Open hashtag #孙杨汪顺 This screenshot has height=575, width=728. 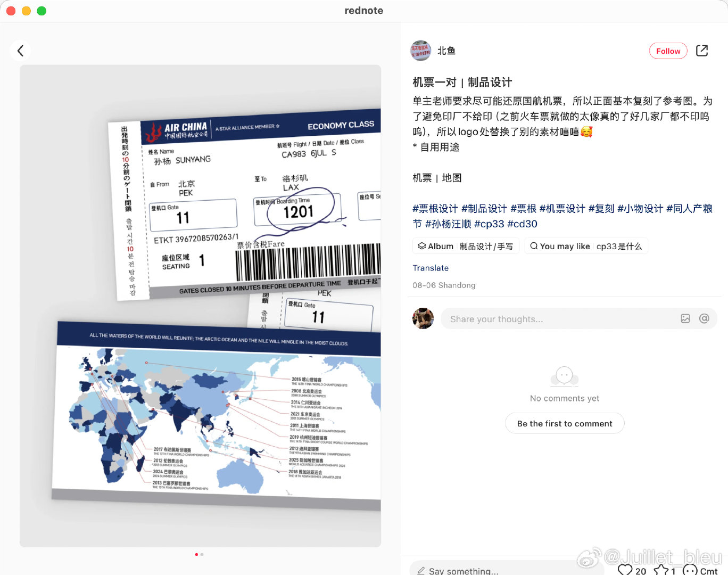448,224
